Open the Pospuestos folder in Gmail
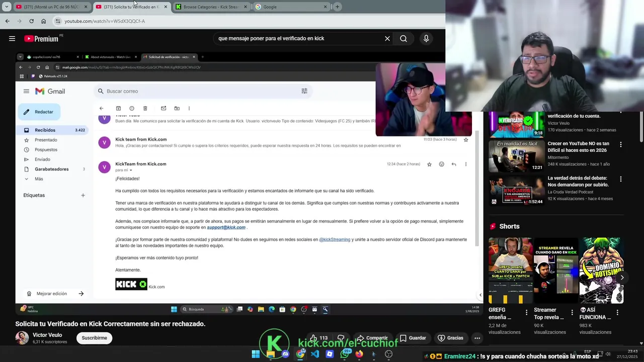This screenshot has height=362, width=644. [46, 150]
